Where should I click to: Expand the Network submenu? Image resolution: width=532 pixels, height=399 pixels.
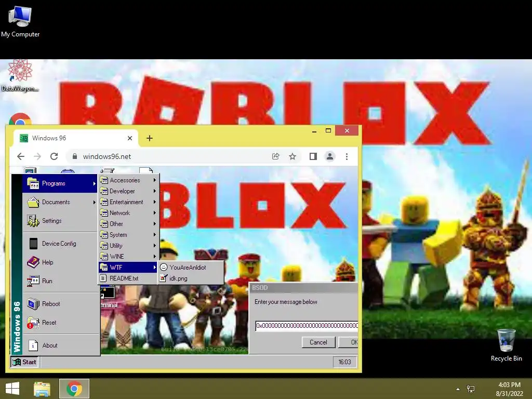click(x=128, y=212)
